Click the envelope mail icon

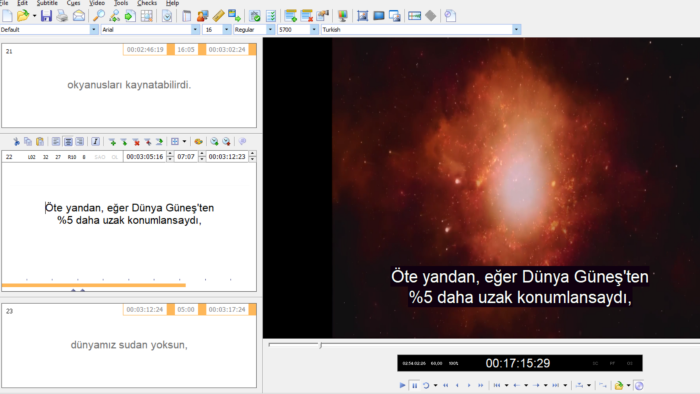79,16
